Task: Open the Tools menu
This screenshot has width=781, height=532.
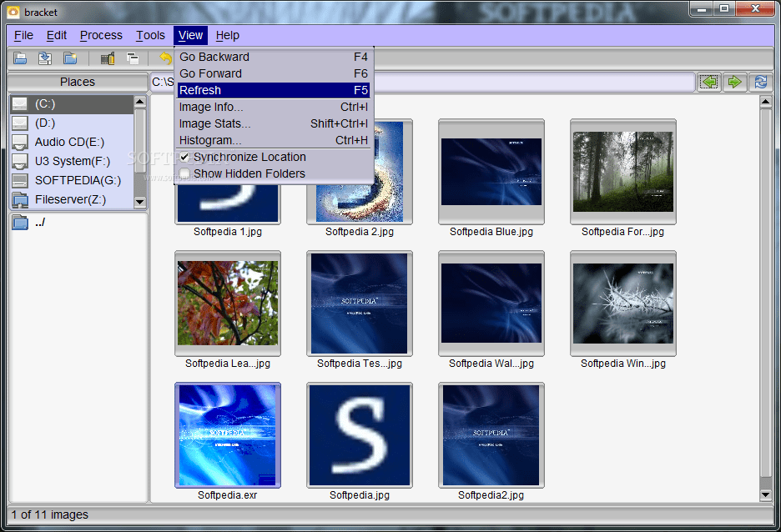Action: click(x=150, y=35)
